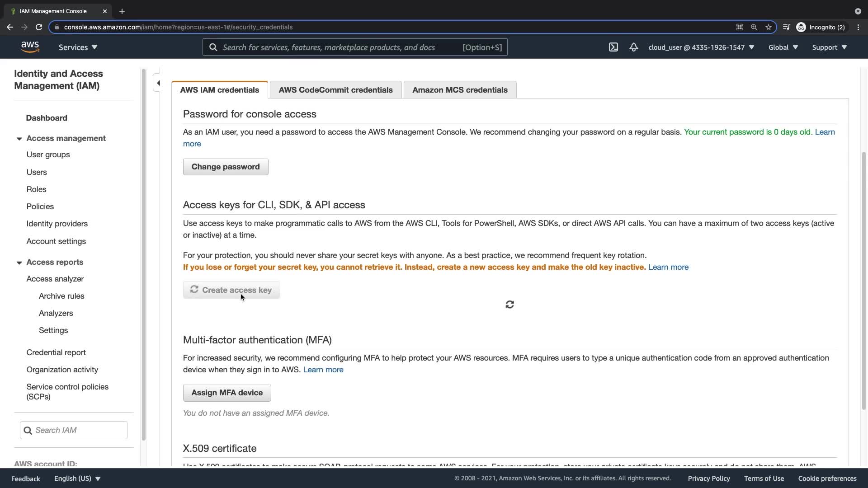Screen dimensions: 868x488
Task: Switch to Amazon MCS credentials tab
Action: click(x=460, y=90)
